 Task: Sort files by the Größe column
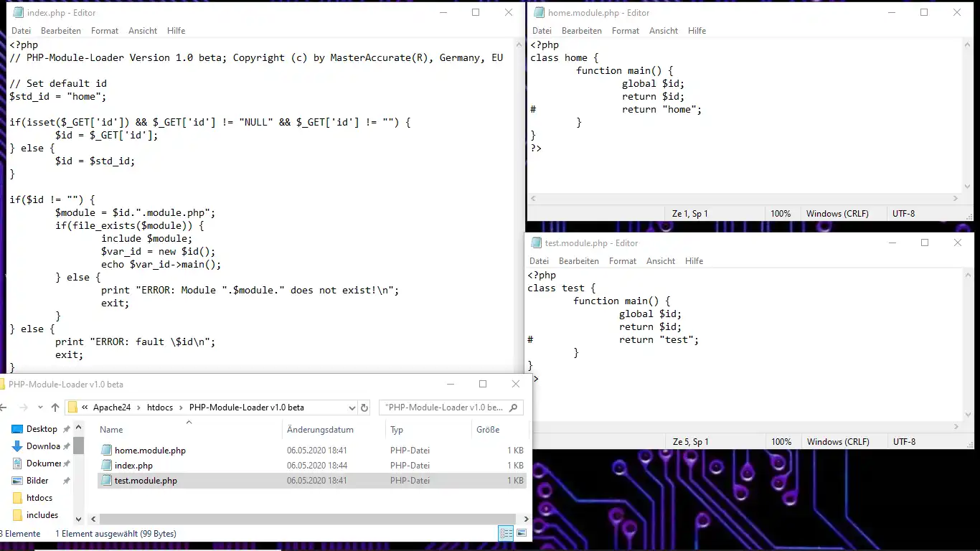[488, 430]
